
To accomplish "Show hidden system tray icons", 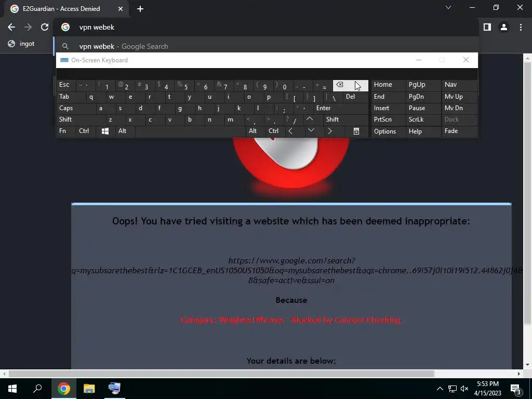I will [x=440, y=389].
